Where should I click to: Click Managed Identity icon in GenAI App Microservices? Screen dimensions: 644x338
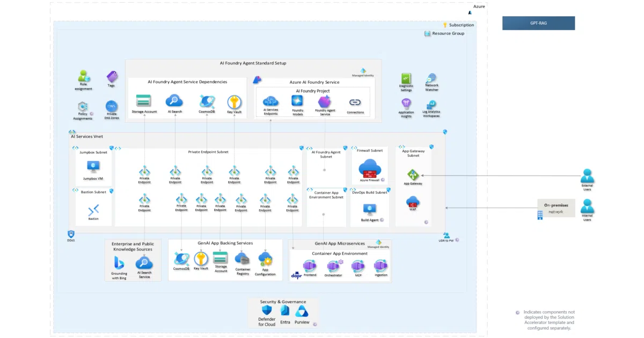click(378, 243)
